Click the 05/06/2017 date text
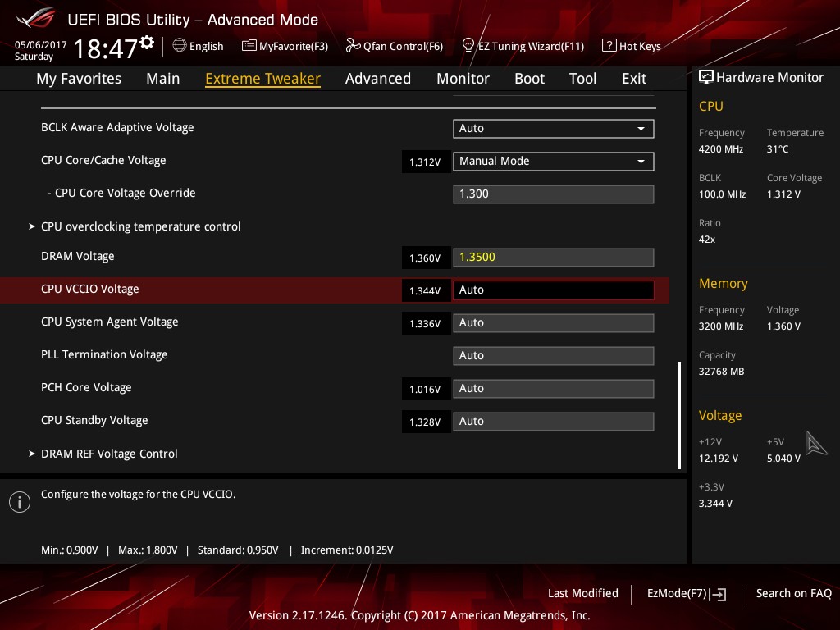The image size is (840, 630). click(x=41, y=45)
